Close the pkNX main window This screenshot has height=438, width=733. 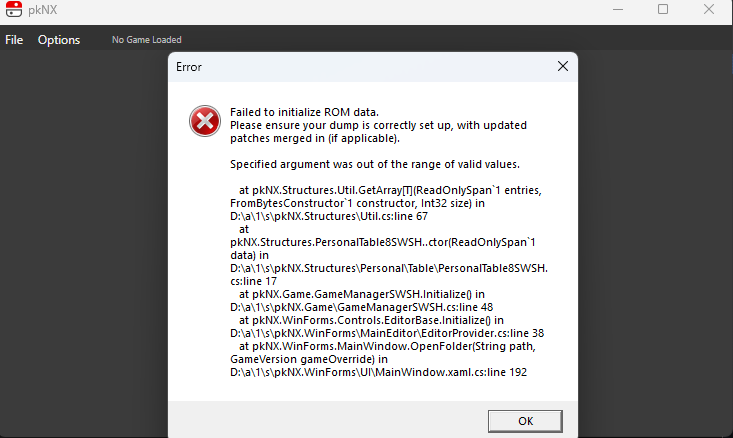tap(710, 10)
